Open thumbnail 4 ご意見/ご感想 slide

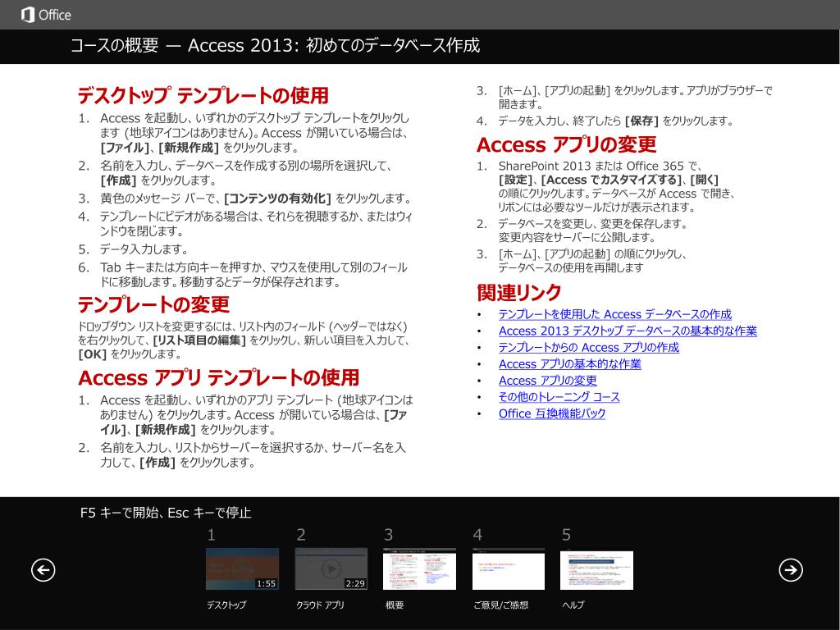click(509, 568)
